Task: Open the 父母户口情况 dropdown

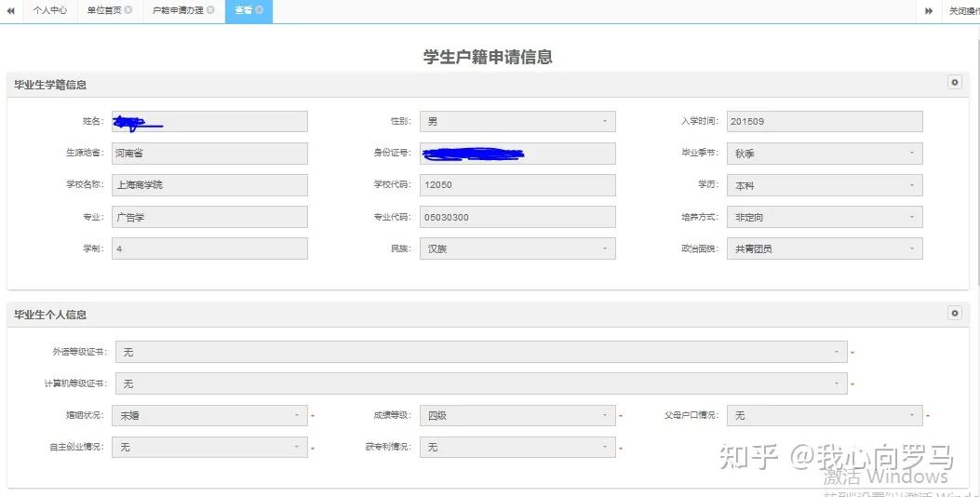Action: (825, 415)
